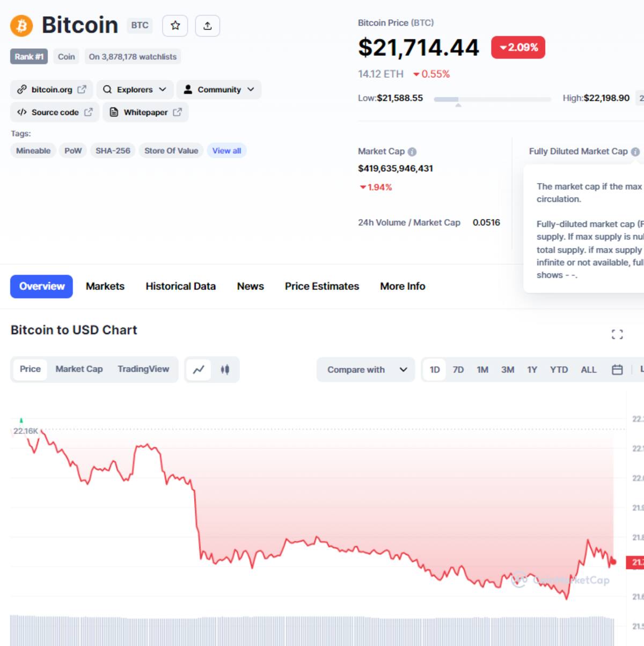644x646 pixels.
Task: Open fullscreen chart mode icon
Action: click(617, 335)
